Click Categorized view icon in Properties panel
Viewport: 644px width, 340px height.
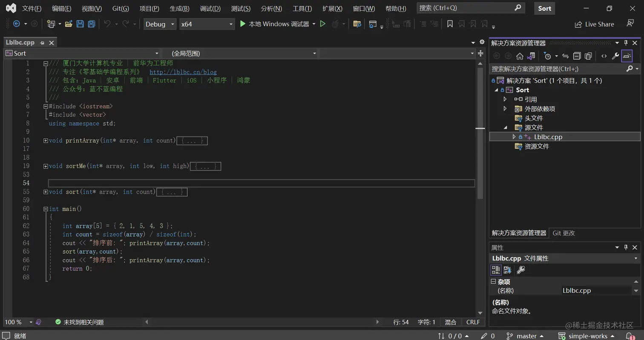tap(496, 270)
